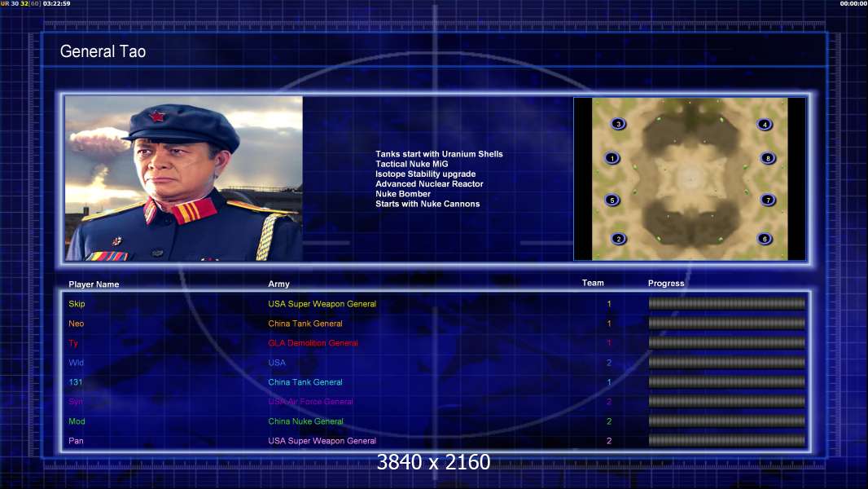
Task: Click the 00:00:00 timer readout
Action: click(x=853, y=3)
